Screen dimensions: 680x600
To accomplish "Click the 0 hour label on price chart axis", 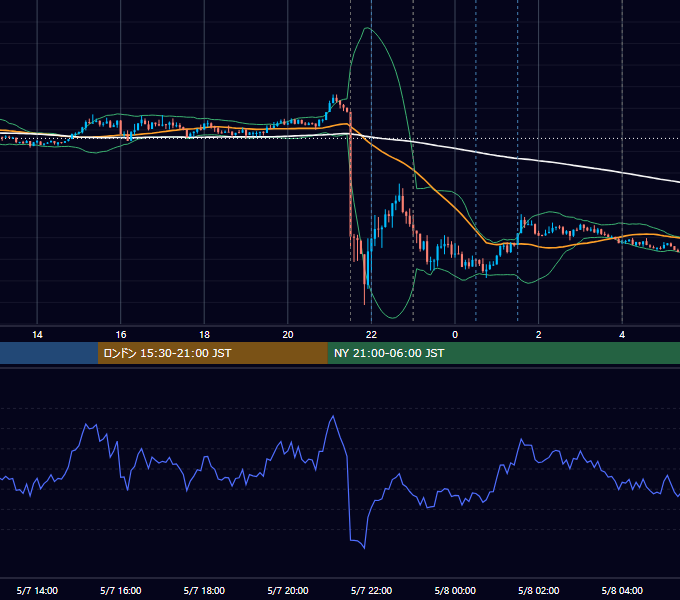I will point(455,335).
